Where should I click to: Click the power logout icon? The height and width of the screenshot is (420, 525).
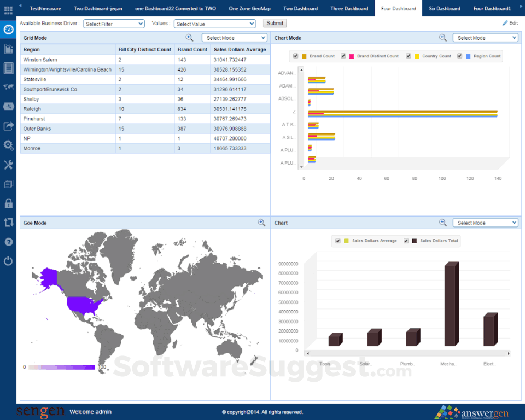click(8, 261)
